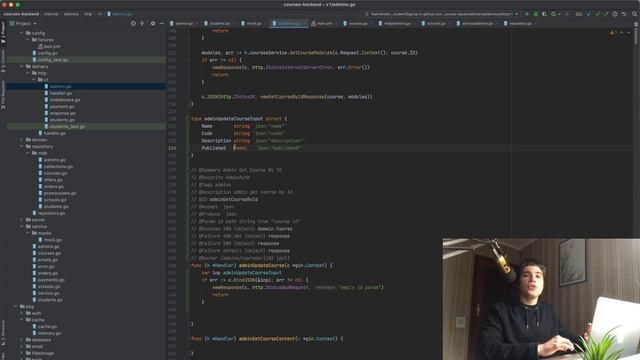
Task: Open Project panel gear settings
Action: 153,24
